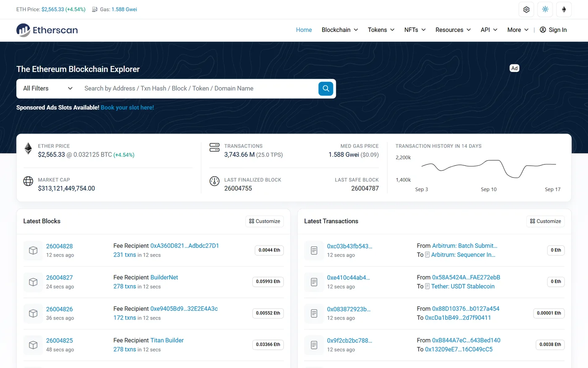Click contract icon beside Arbitrum: Sequencer In
Image resolution: width=588 pixels, height=368 pixels.
click(x=427, y=255)
